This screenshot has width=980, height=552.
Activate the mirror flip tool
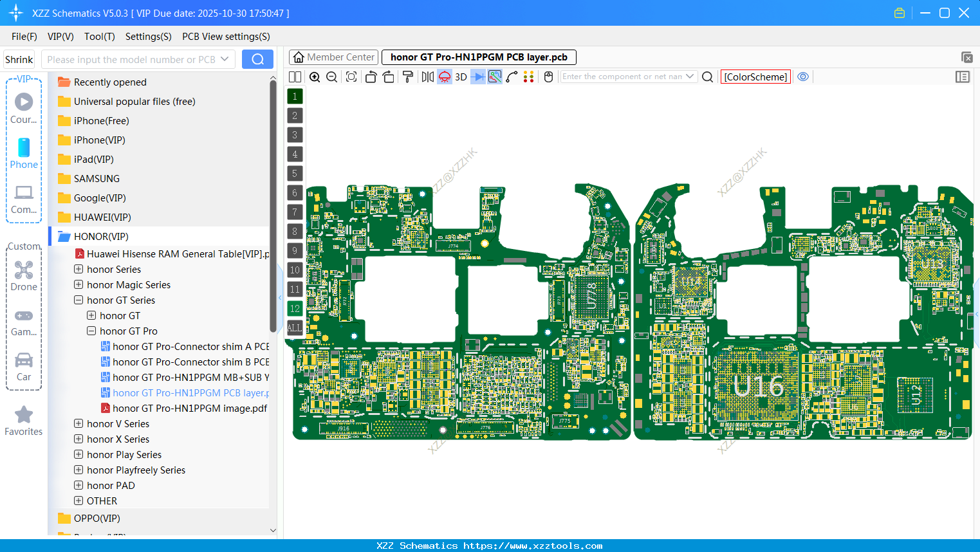click(x=427, y=77)
